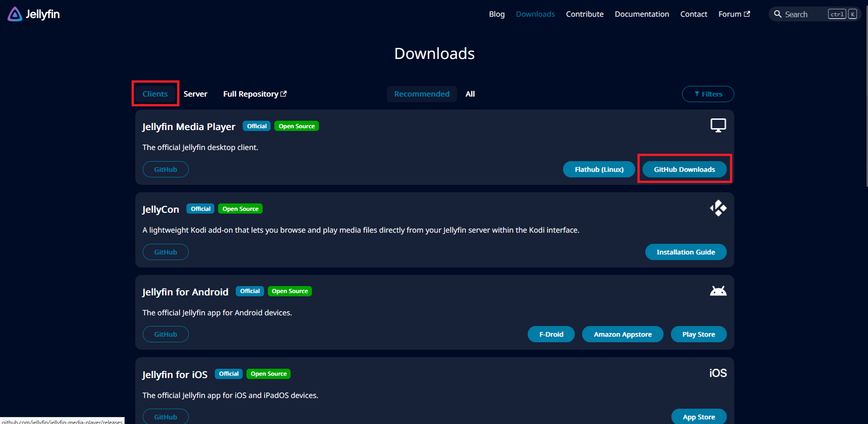
Task: Open the Filters funnel button
Action: (x=708, y=94)
